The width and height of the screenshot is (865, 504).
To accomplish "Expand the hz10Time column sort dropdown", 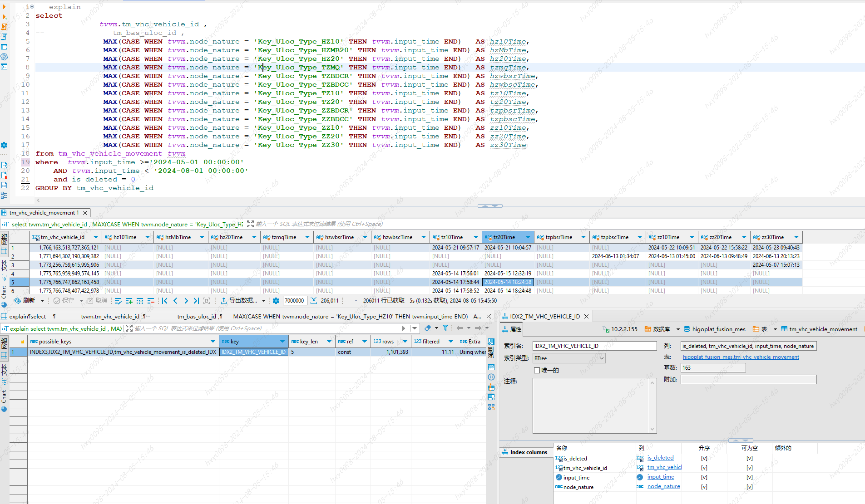I will [147, 237].
